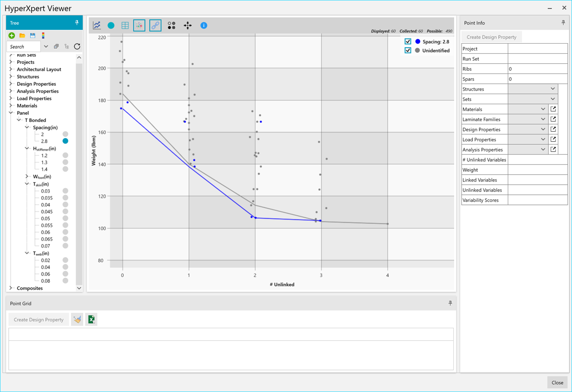Uncheck the Spacing: 2.8 legend checkbox

(x=408, y=42)
